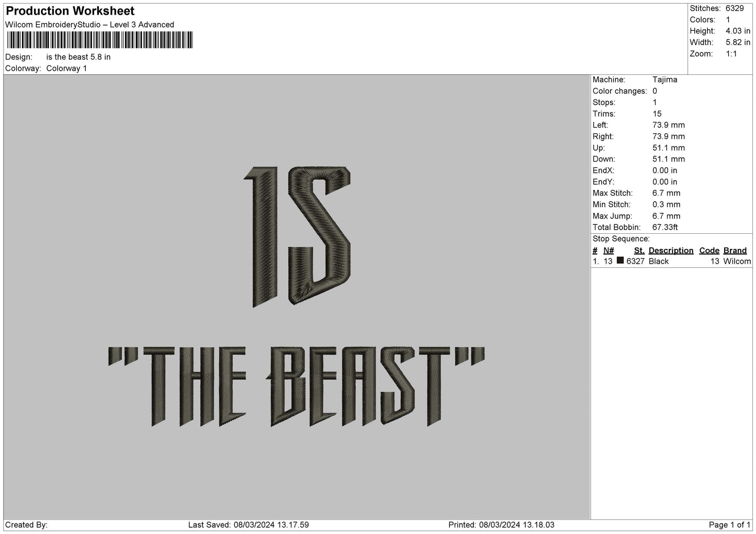Select the Stitches value 6329
Viewport: 756px width, 534px height.
click(735, 8)
